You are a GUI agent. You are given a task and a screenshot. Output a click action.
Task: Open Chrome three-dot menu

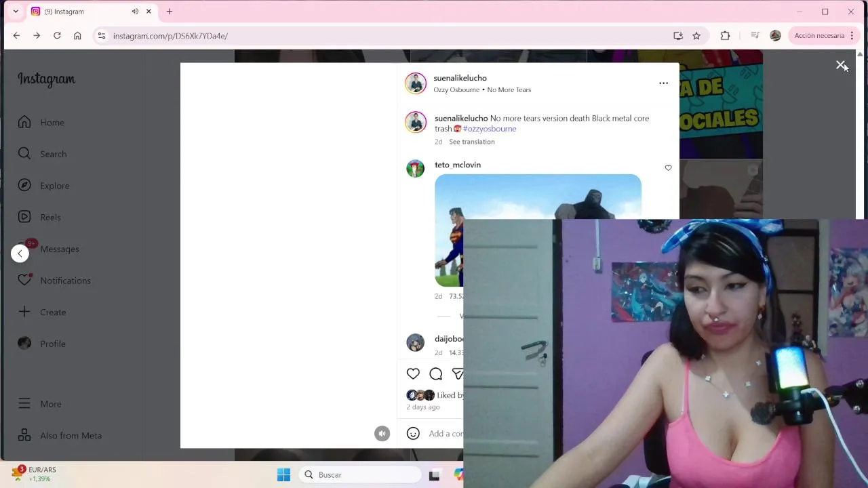[852, 36]
